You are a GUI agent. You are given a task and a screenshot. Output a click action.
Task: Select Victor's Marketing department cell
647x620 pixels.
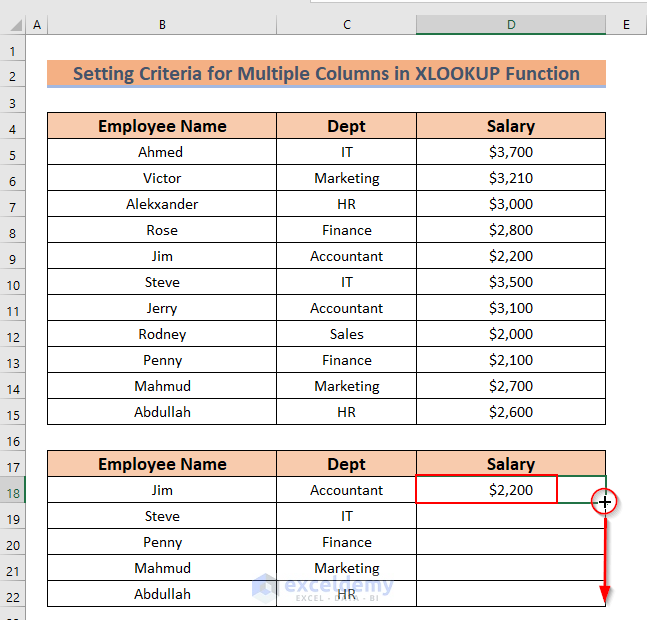tap(347, 178)
